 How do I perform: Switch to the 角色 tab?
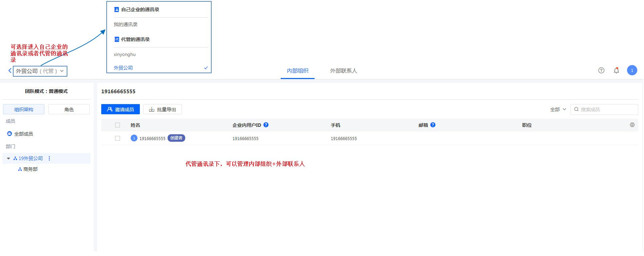click(69, 110)
